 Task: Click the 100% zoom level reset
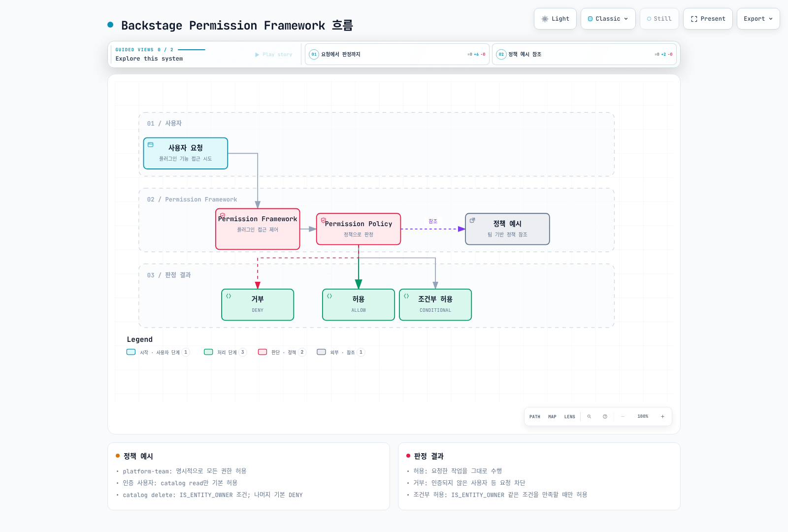[x=643, y=417]
